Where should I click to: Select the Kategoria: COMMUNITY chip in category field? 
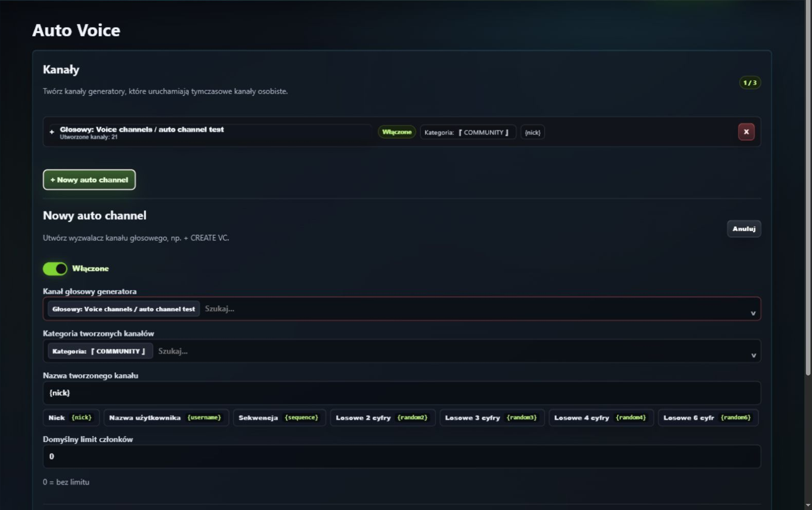click(100, 351)
